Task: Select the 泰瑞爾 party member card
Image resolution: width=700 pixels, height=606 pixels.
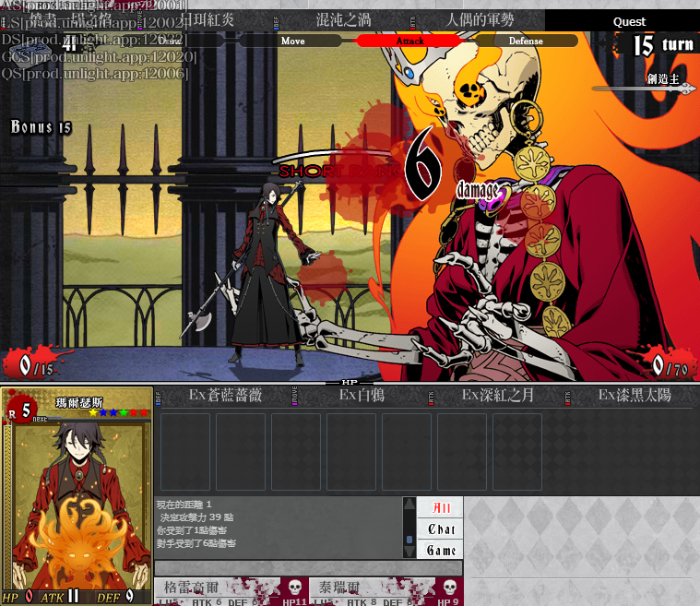Action: point(386,592)
